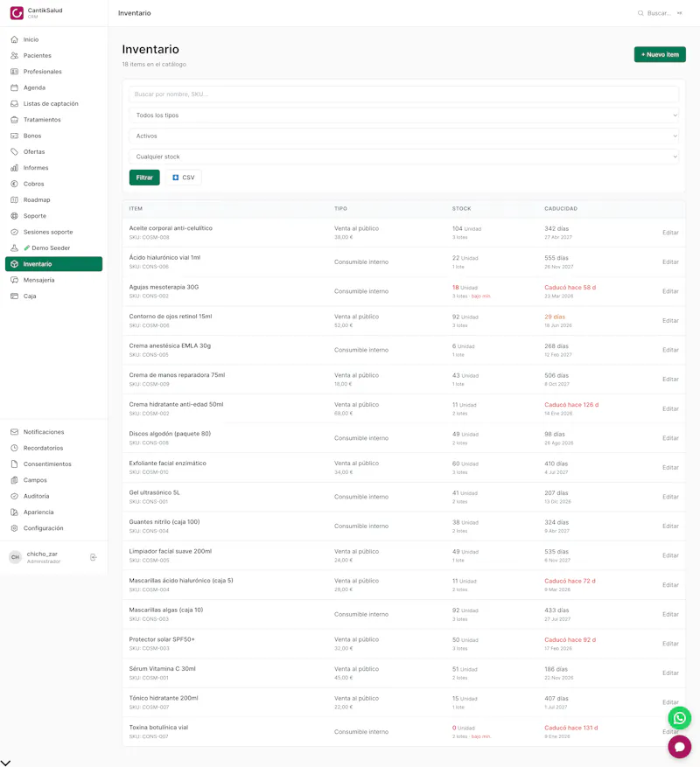Click Editar for Aceite corporal anti-celulítico
This screenshot has height=767, width=700.
pos(670,233)
